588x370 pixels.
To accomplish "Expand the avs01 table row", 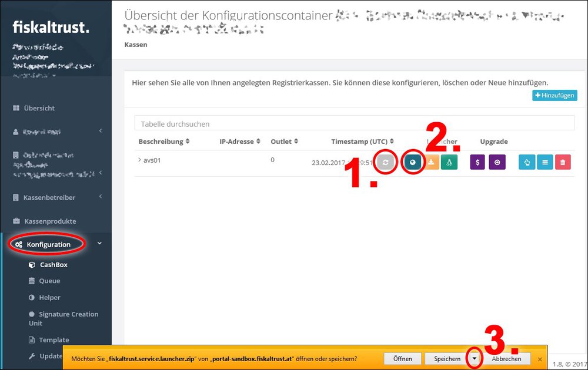I will click(140, 159).
